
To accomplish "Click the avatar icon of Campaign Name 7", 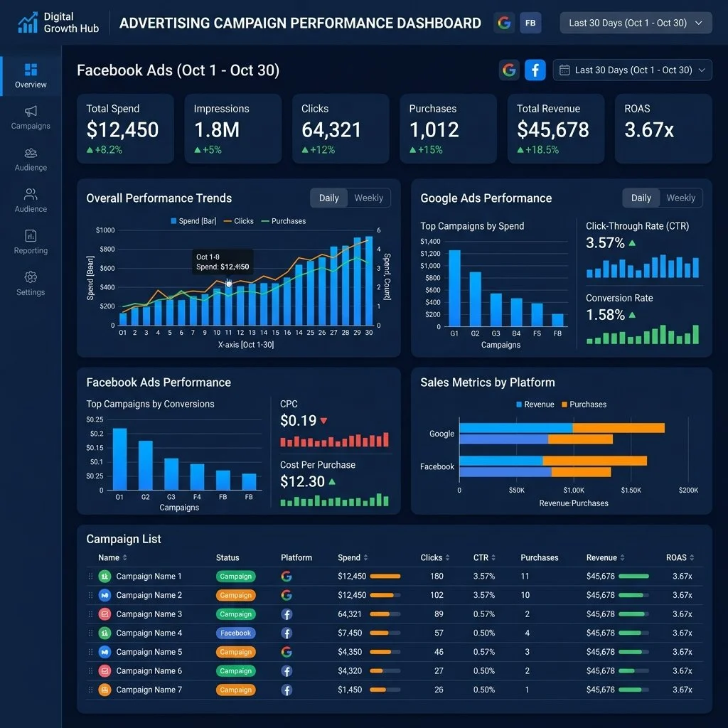I will (x=105, y=690).
